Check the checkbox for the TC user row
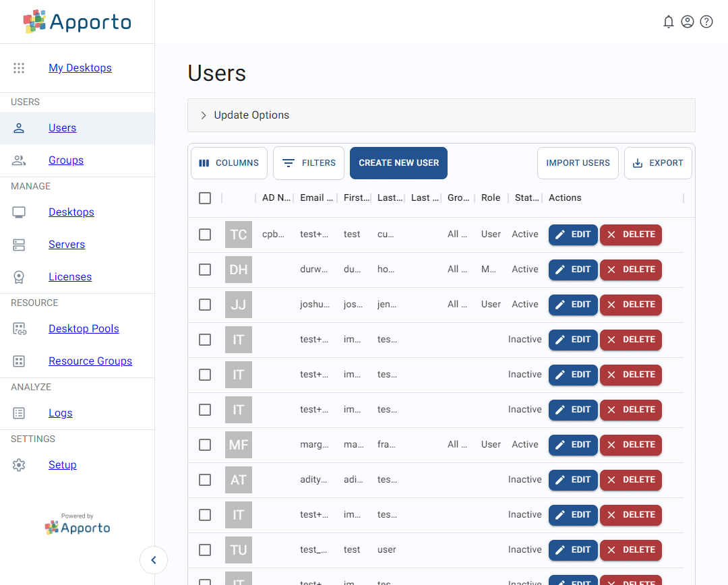 205,234
